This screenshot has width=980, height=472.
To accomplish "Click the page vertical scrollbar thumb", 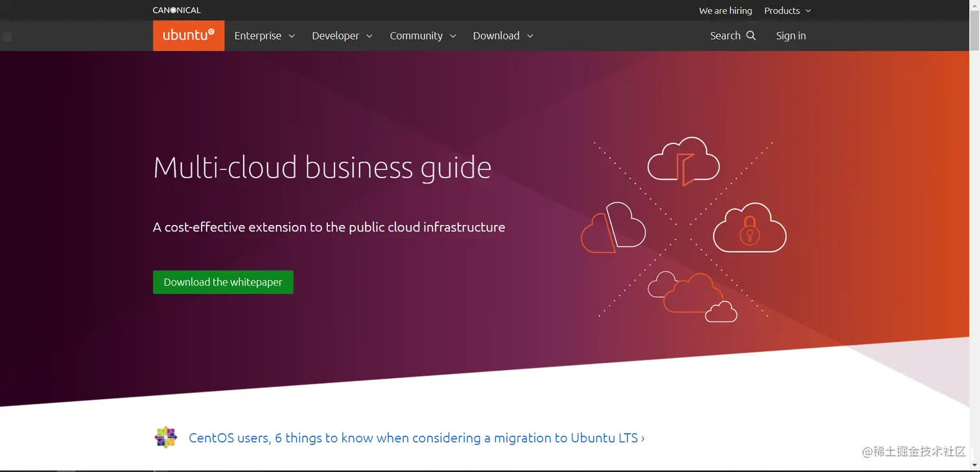I will pyautogui.click(x=974, y=30).
